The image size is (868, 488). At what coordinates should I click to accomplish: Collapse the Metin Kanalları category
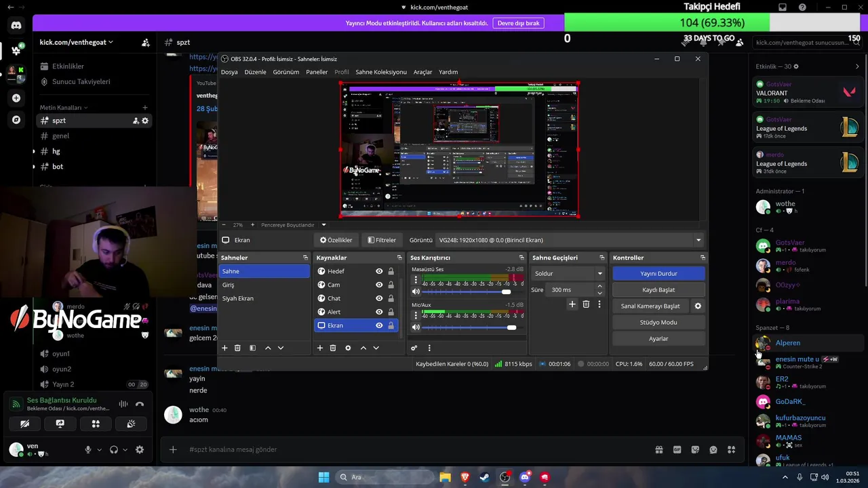pos(63,108)
